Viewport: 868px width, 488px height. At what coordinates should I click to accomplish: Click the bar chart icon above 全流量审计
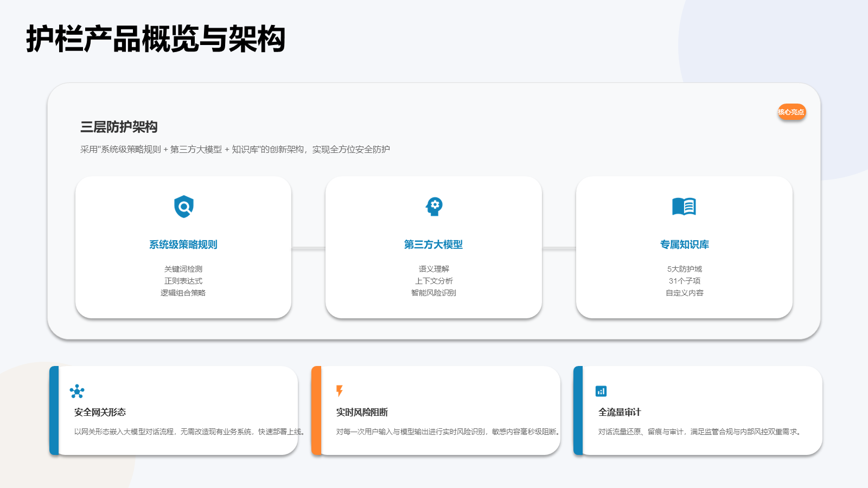[x=601, y=391]
